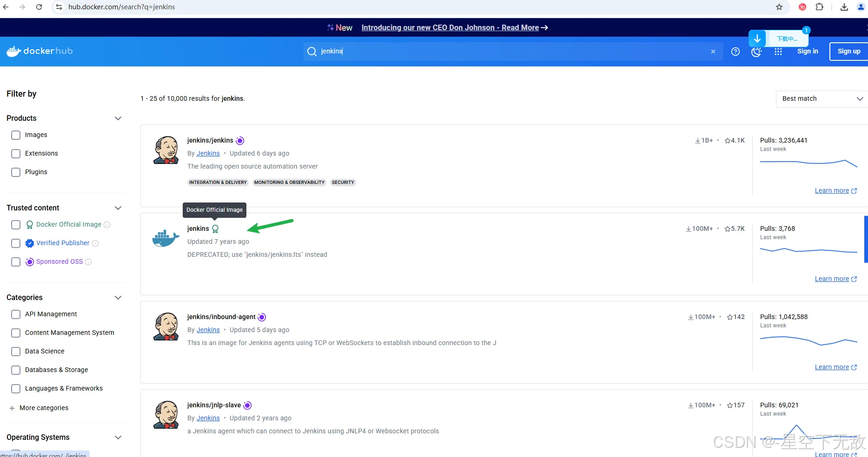Check the Data Science category

click(16, 352)
